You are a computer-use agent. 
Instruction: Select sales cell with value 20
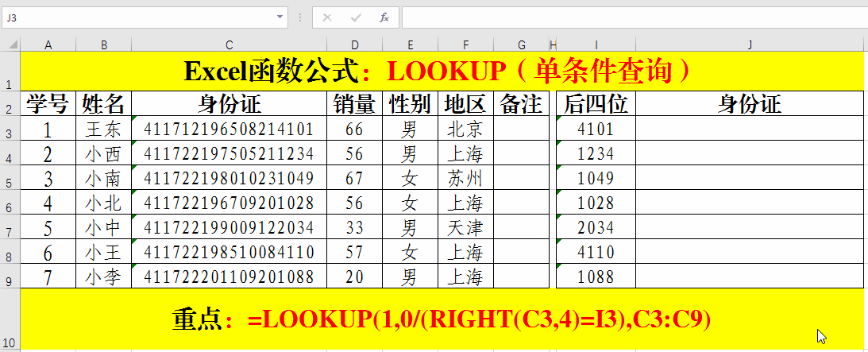[355, 277]
